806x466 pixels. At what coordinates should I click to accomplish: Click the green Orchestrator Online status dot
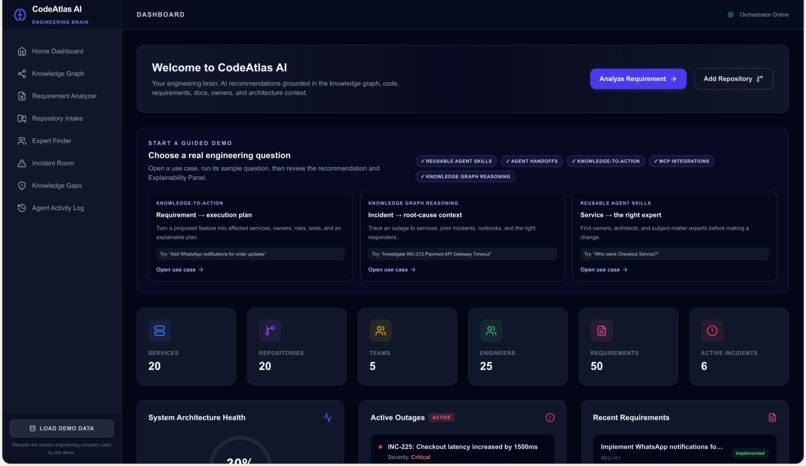click(x=730, y=15)
